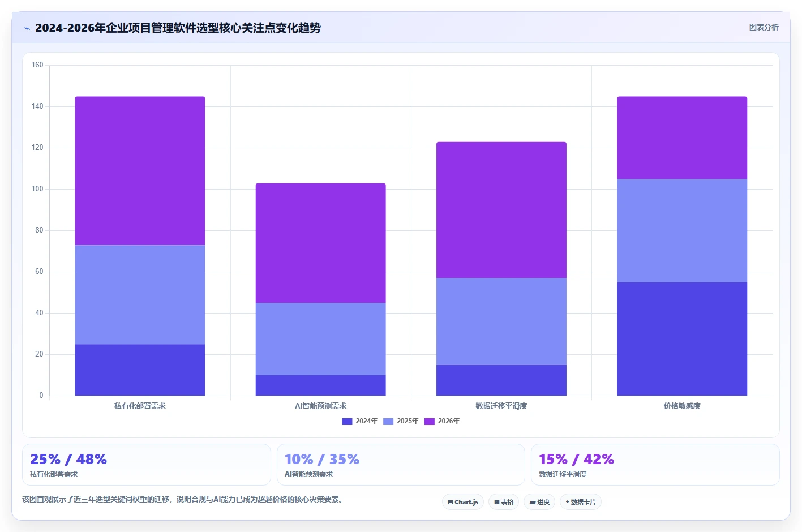Click the y-axis value 120
The height and width of the screenshot is (532, 802).
[37, 148]
